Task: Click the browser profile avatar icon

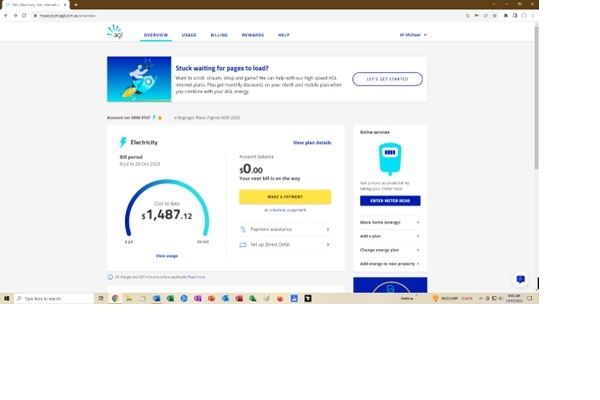Action: click(524, 15)
